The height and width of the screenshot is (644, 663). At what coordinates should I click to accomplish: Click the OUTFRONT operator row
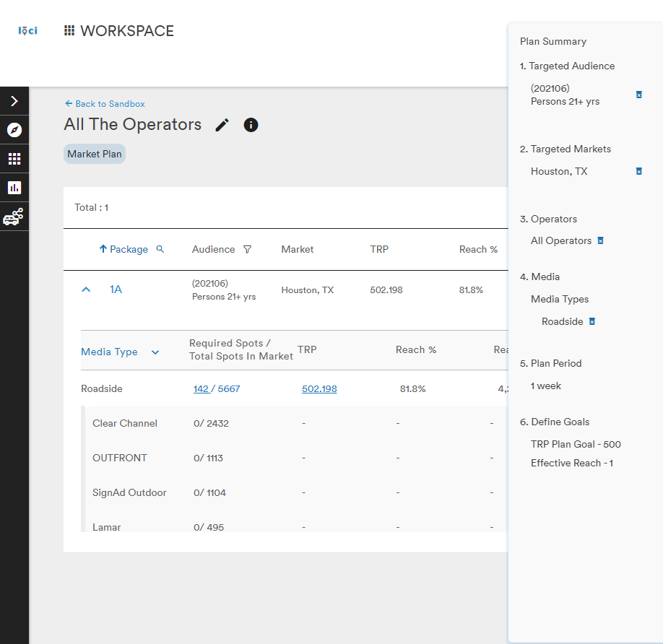point(295,458)
